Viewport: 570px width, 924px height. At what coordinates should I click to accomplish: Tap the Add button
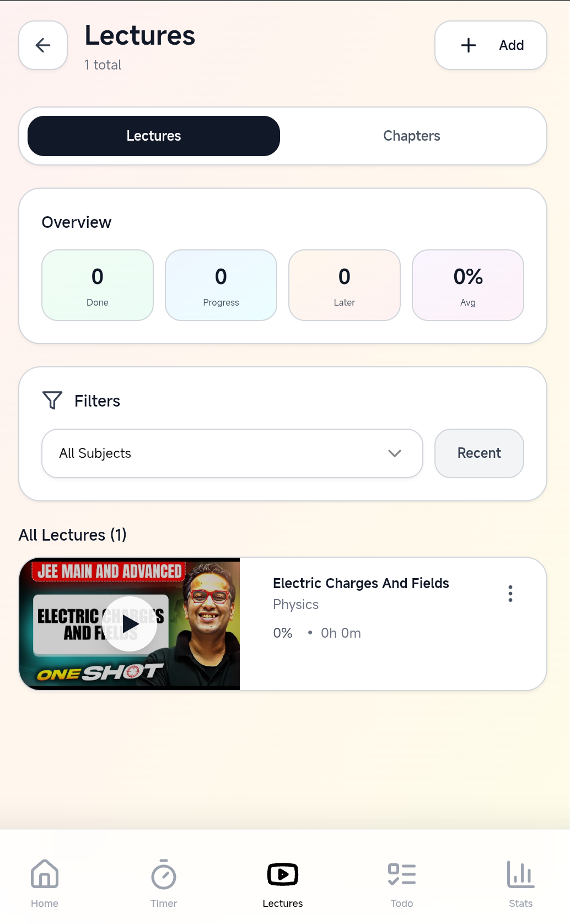point(490,45)
